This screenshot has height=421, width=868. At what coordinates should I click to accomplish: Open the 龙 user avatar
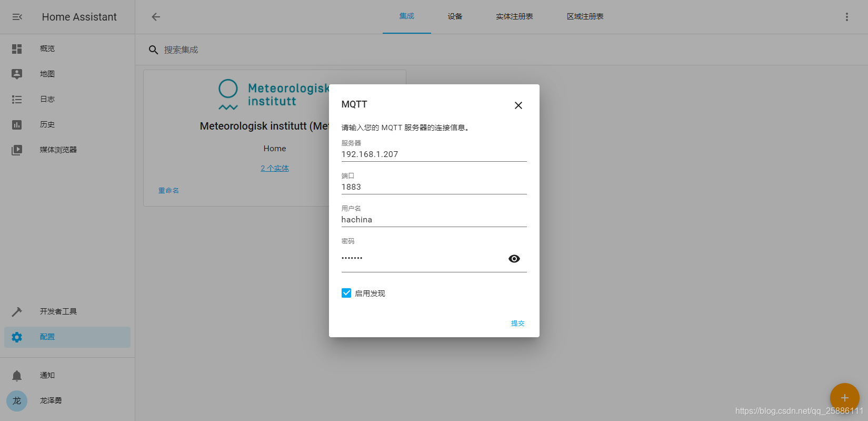pyautogui.click(x=17, y=401)
